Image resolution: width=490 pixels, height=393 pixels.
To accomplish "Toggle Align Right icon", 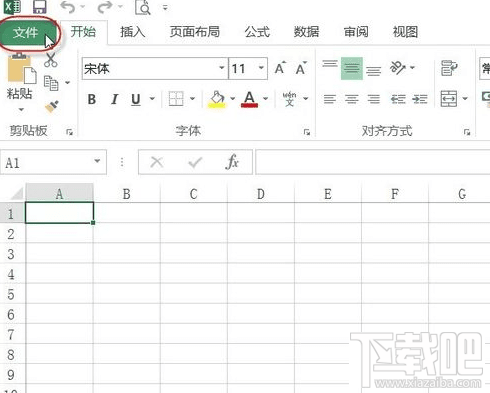I will (373, 99).
